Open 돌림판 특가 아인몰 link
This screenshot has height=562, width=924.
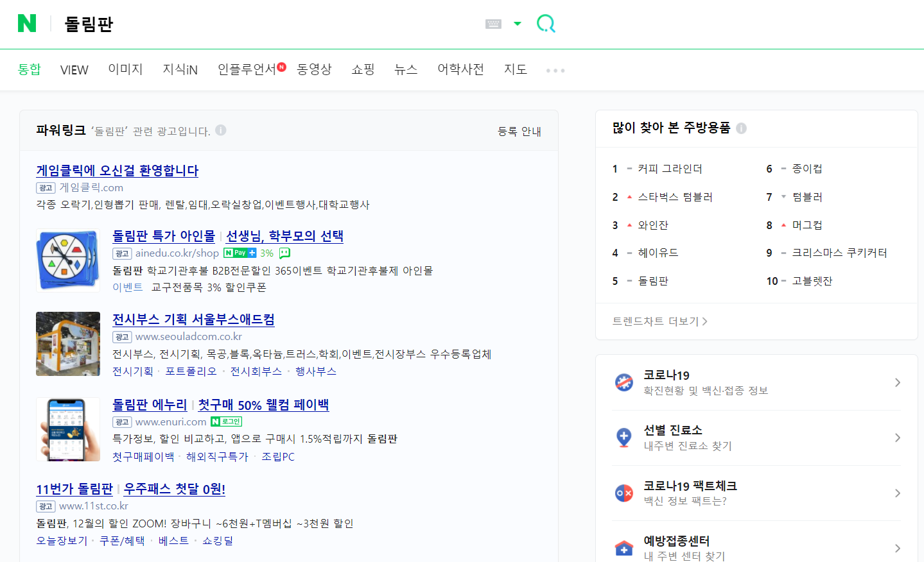pyautogui.click(x=164, y=237)
